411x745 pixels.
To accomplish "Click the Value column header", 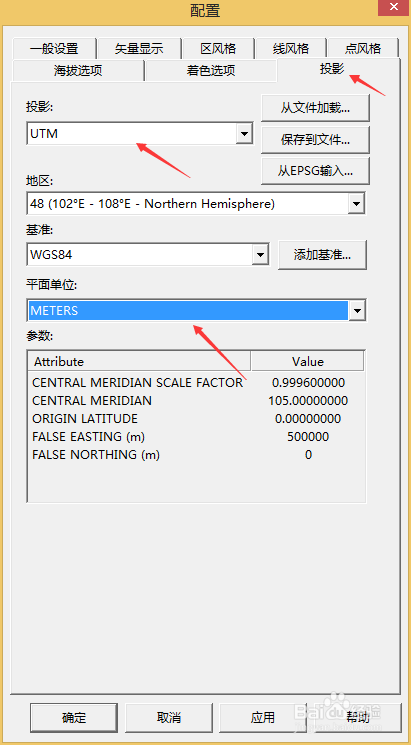I will coord(307,362).
